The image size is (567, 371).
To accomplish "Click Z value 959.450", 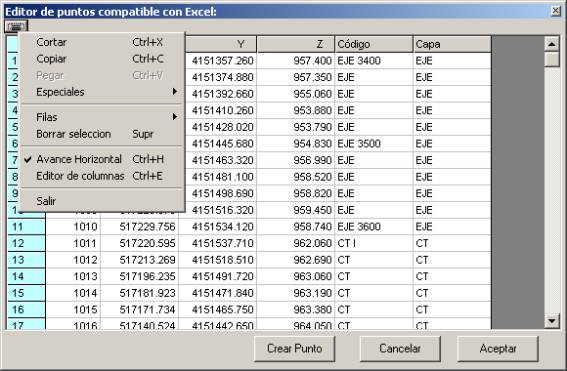I will (x=296, y=210).
